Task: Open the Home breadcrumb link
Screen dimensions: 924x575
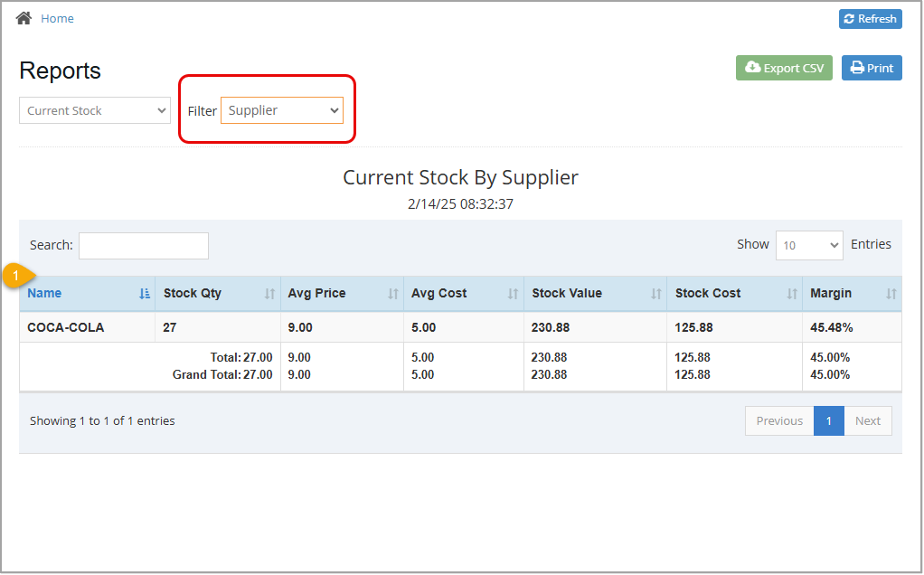Action: point(57,17)
